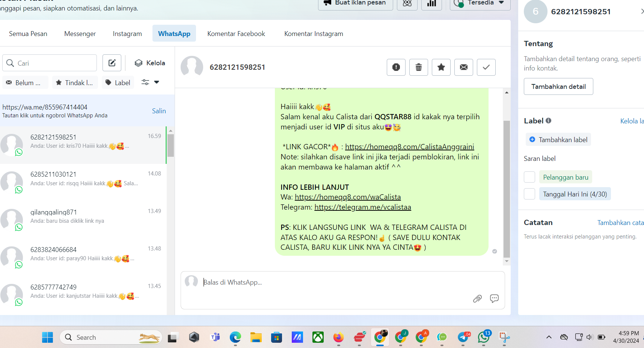Open conversation with 6283824066684
The height and width of the screenshot is (348, 644).
click(83, 257)
